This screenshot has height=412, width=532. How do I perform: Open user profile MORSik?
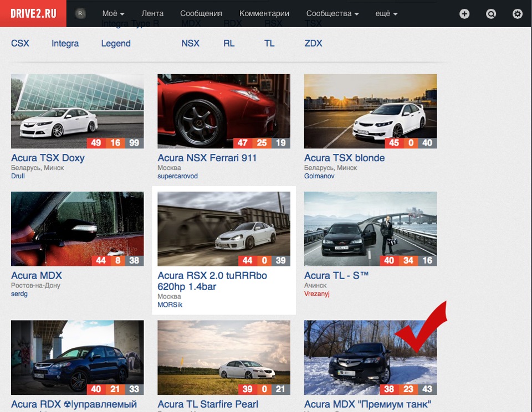pos(170,305)
